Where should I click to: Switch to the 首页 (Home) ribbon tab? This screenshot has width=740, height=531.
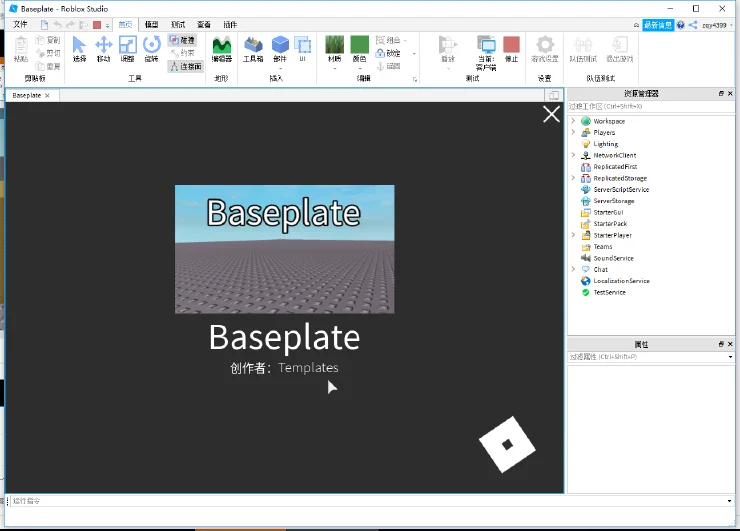click(x=125, y=25)
